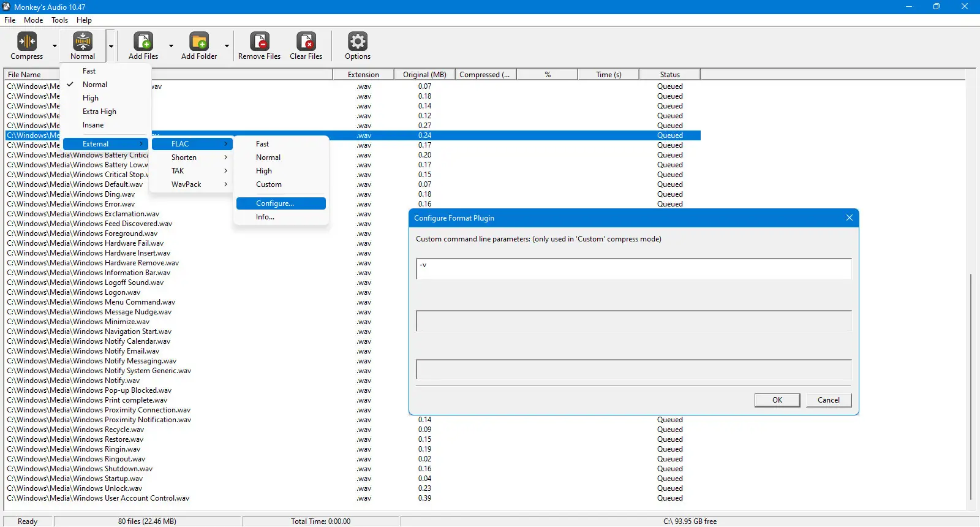Cancel the Configure Format Plugin dialog
980x527 pixels.
tap(829, 400)
